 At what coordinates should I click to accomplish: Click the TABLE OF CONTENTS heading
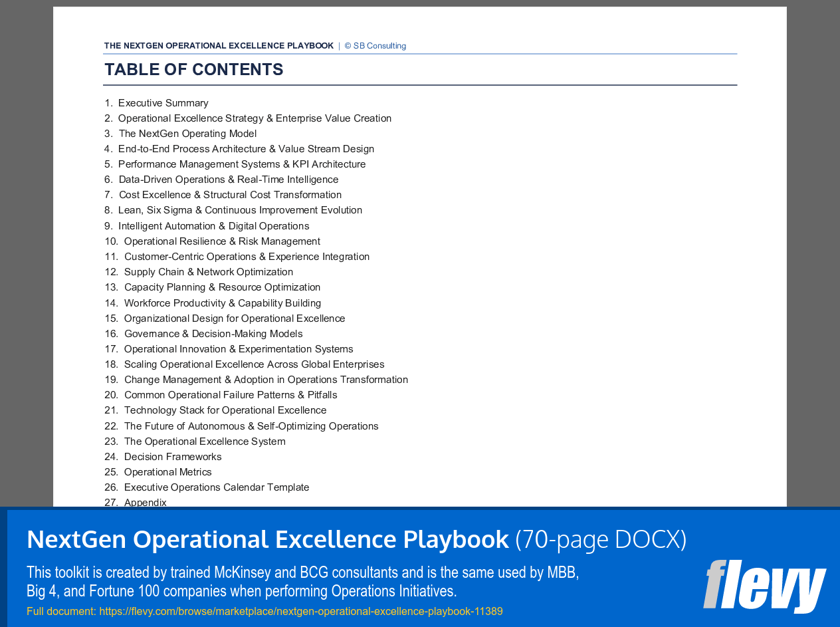pos(193,68)
